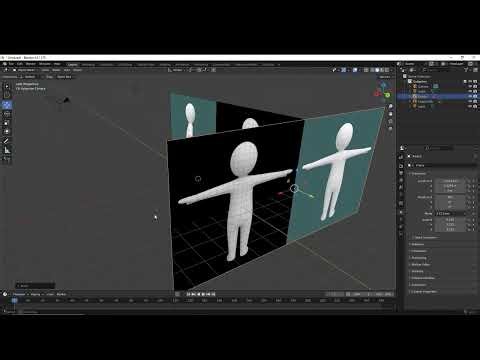Viewport: 480px width, 360px height.
Task: Toggle viewport overlays button
Action: pos(355,70)
